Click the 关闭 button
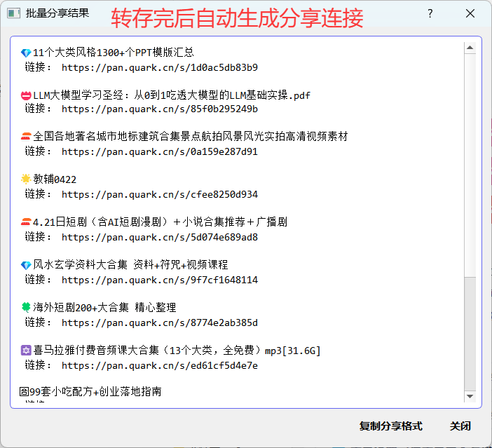Viewport: 492px width, 448px height. (460, 426)
